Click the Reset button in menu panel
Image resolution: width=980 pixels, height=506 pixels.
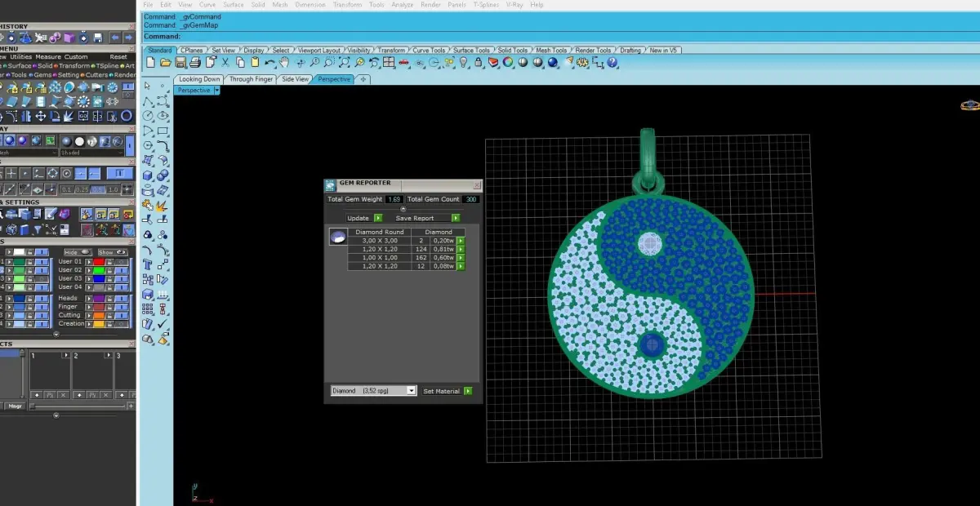tap(118, 57)
